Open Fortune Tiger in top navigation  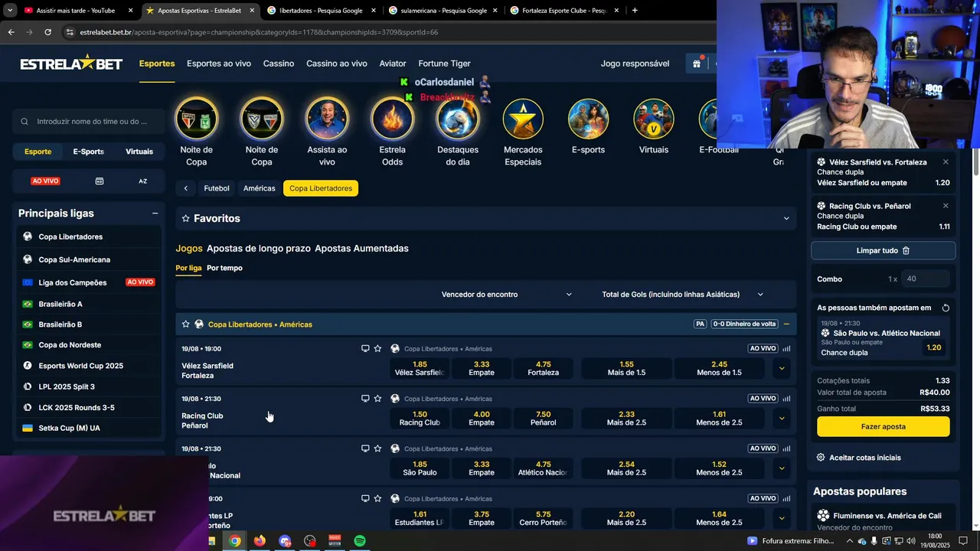(444, 64)
